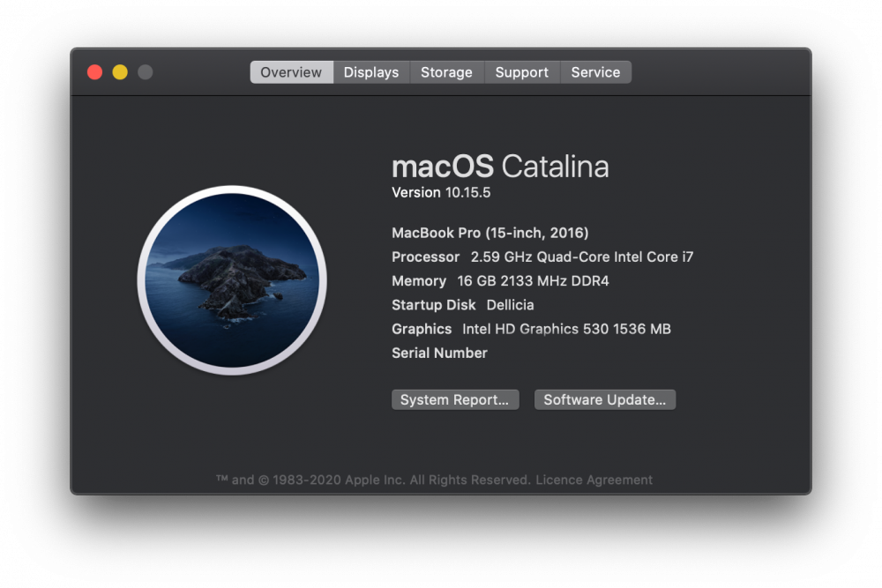Click the 16 GB 2133 MHz DDR4 value
The height and width of the screenshot is (588, 882).
coord(533,281)
